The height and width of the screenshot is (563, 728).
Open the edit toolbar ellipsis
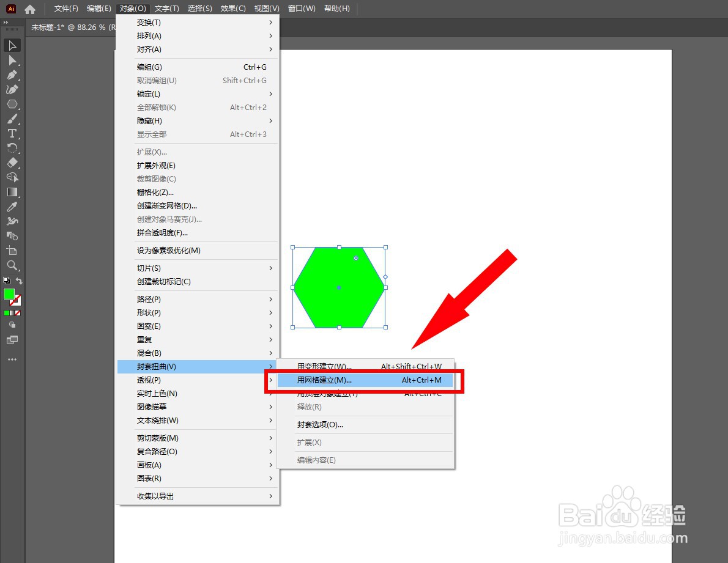coord(12,359)
